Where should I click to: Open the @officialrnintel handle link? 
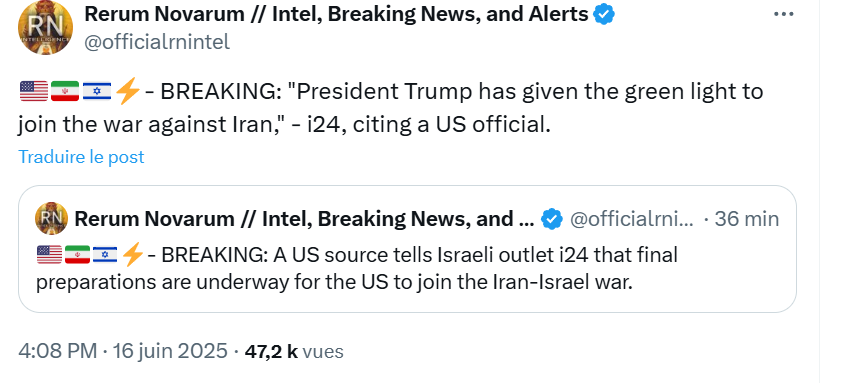tap(157, 41)
